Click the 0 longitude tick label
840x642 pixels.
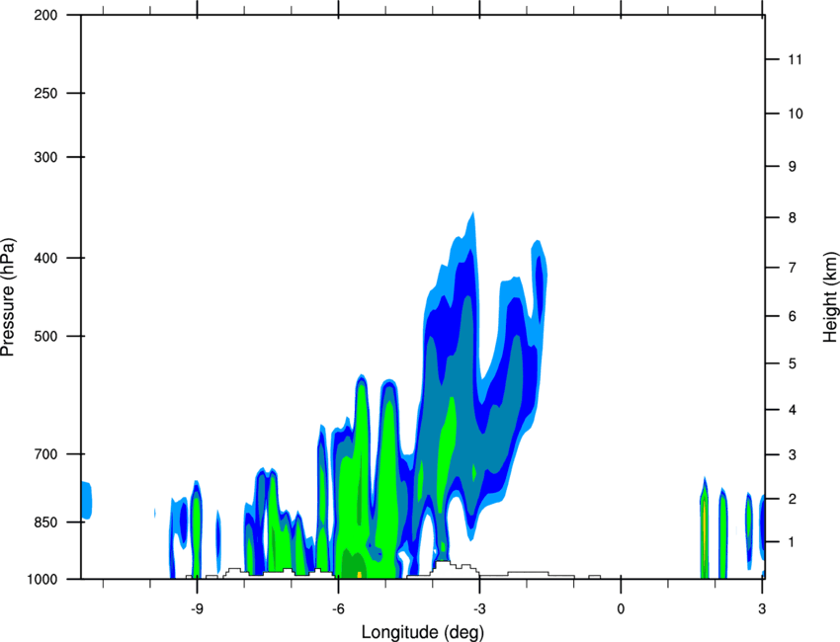tap(621, 609)
